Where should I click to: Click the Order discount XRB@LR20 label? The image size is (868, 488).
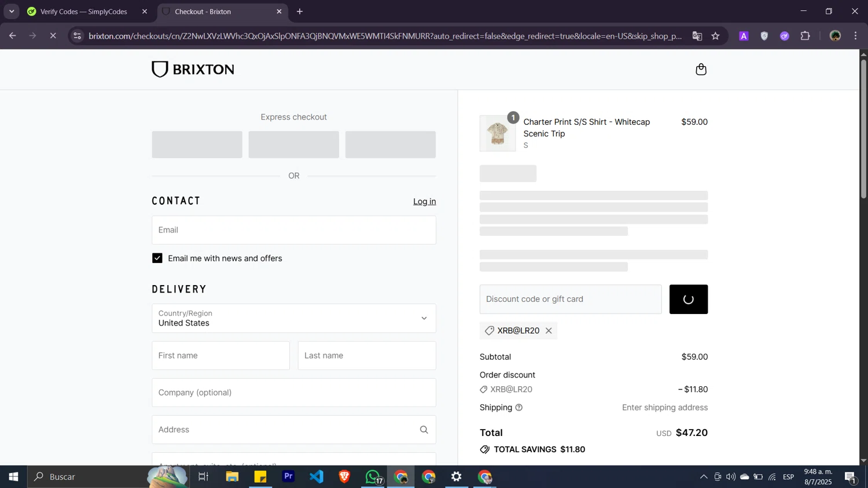[x=511, y=390]
